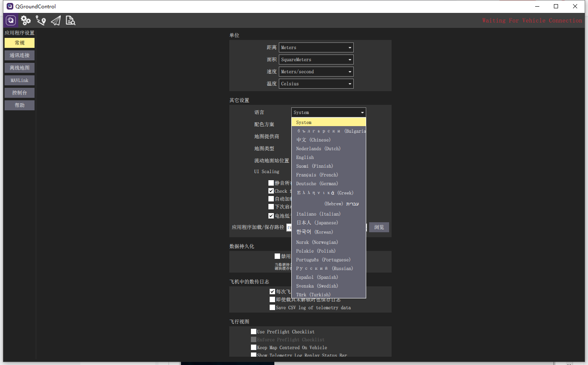Choose System in the language list

click(329, 122)
